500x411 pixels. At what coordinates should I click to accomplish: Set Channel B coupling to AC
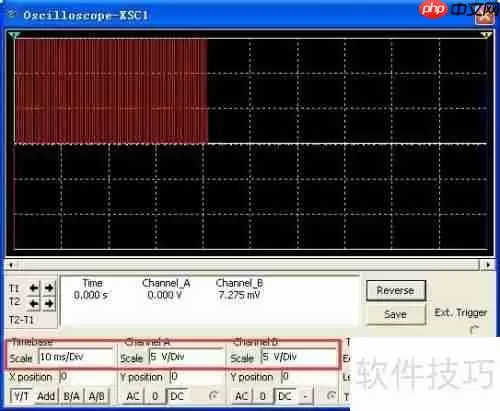click(241, 396)
